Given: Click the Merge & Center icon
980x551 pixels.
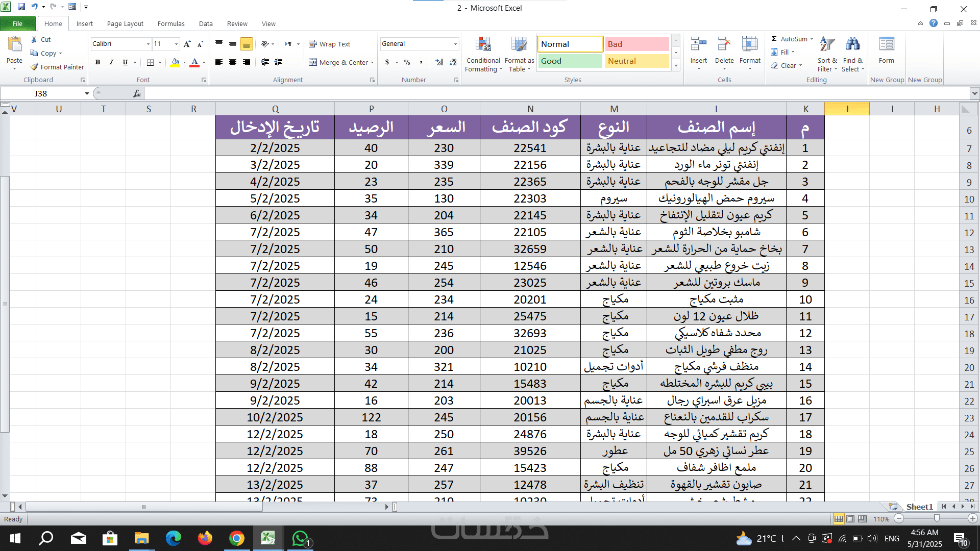Looking at the screenshot, I should coord(313,62).
